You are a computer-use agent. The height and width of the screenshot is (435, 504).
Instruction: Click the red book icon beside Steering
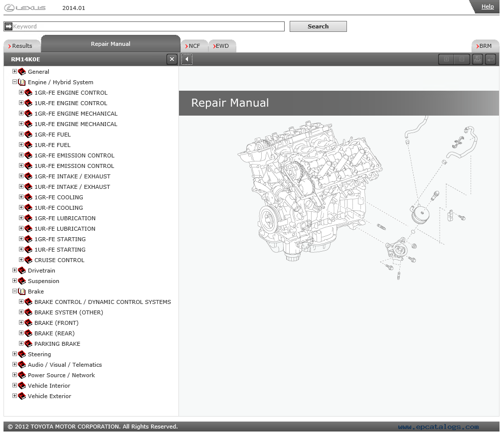22,354
